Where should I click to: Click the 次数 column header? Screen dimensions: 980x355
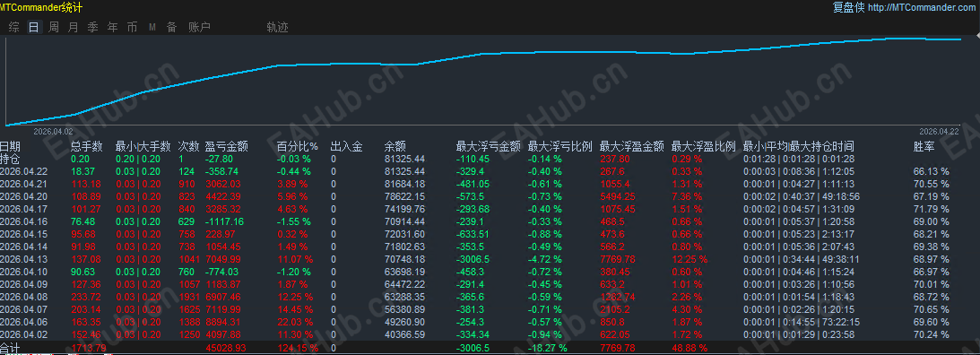189,146
